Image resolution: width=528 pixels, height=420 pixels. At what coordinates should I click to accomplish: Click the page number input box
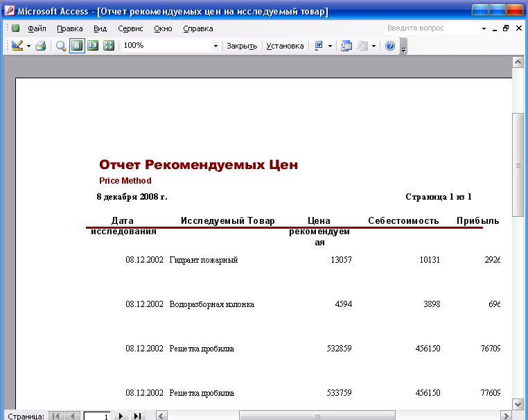click(x=97, y=417)
